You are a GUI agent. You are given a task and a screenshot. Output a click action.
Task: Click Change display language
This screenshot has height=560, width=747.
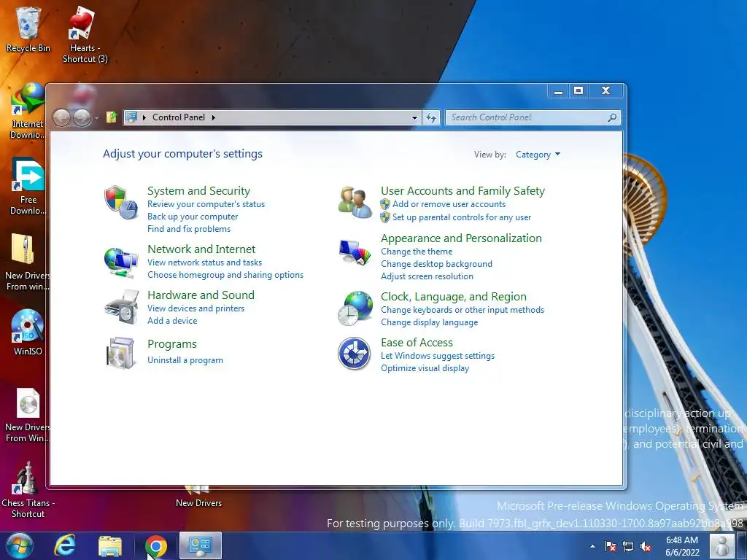[429, 322]
